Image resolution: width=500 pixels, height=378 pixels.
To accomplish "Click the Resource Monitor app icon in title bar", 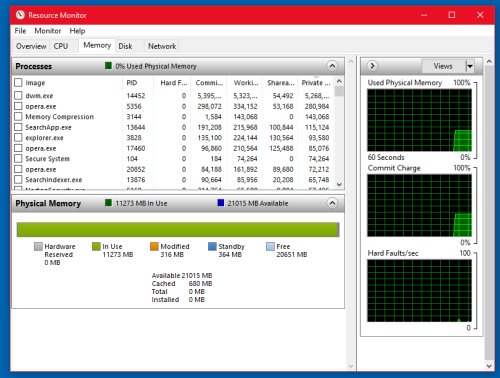I will 20,15.
